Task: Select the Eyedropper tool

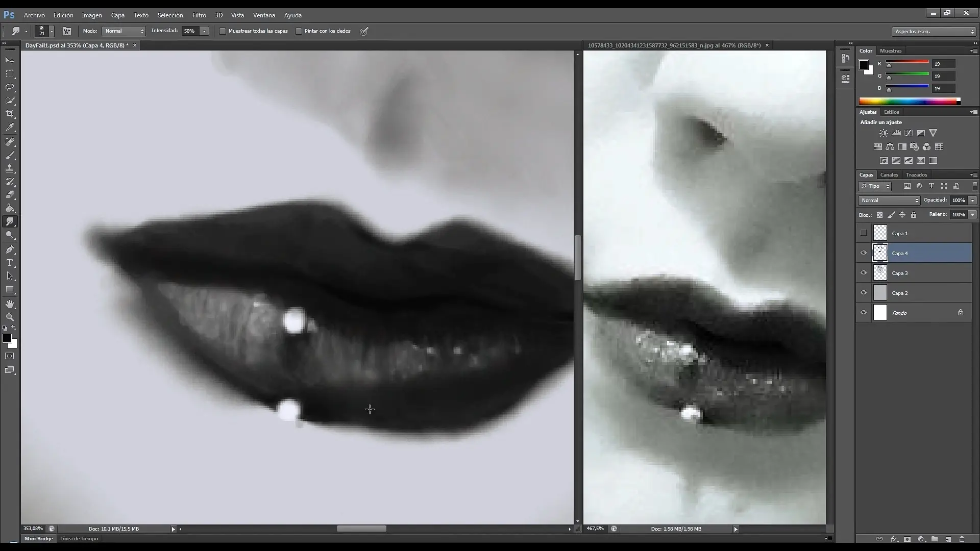Action: coord(10,128)
